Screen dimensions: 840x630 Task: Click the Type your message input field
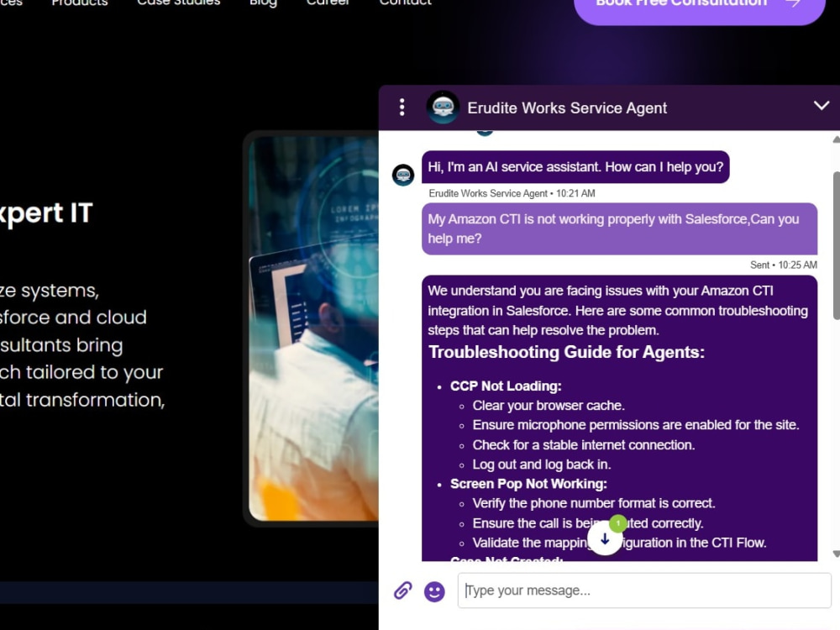click(644, 591)
